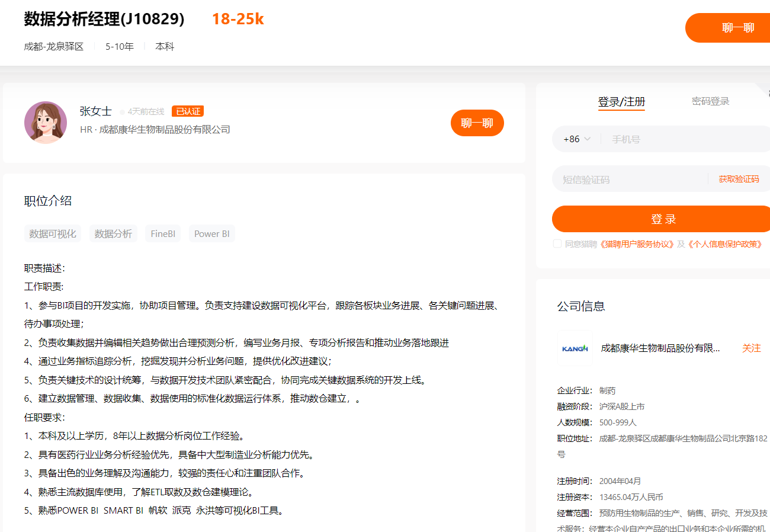The image size is (770, 532).
Task: Click the line 5、熟悉POWER BI SMART BI
Action: point(154,510)
